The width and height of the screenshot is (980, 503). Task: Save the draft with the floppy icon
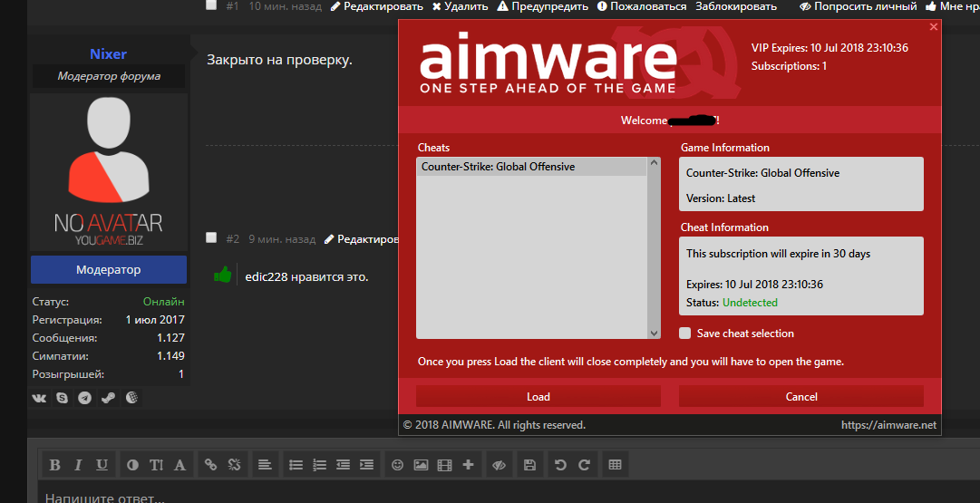[529, 465]
